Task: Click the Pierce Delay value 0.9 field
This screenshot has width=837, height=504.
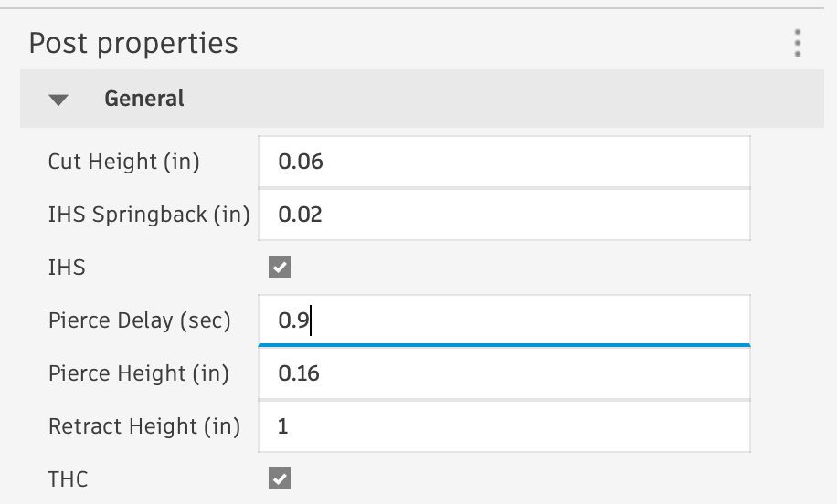Action: point(503,321)
